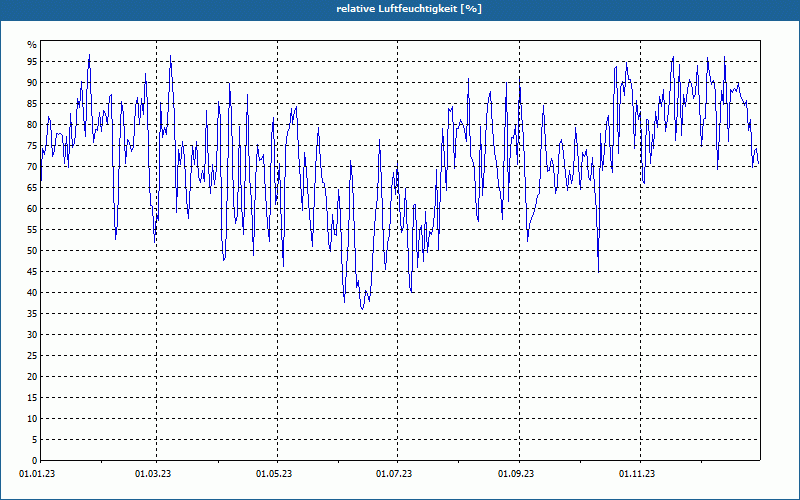Image resolution: width=800 pixels, height=500 pixels.
Task: Click the date label 01.01.23
Action: (x=37, y=474)
